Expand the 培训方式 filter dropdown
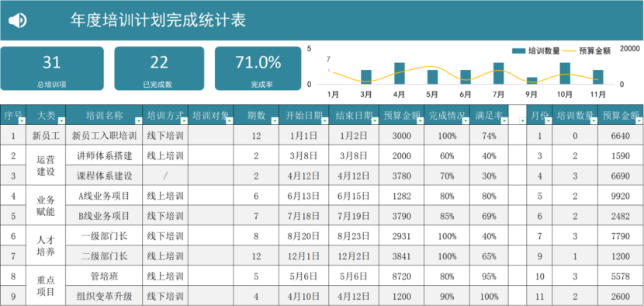The width and height of the screenshot is (644, 306). tap(184, 120)
